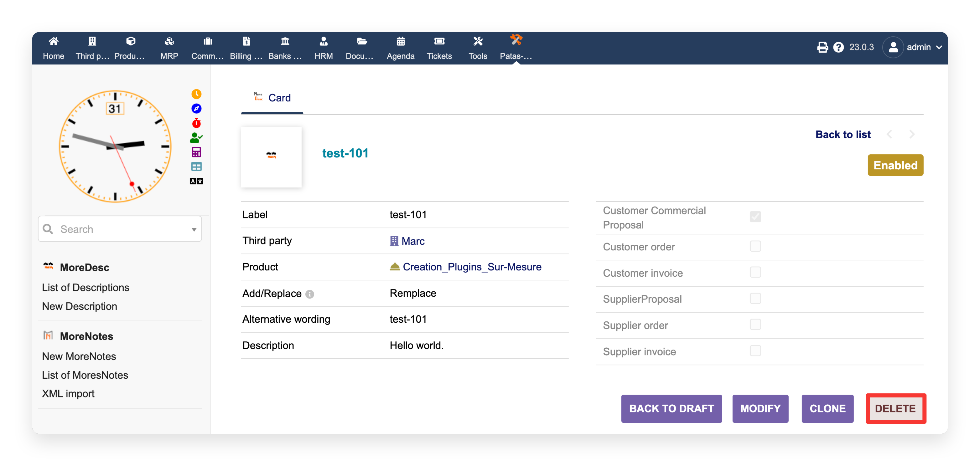Click the test-101 card thumbnail image

271,157
